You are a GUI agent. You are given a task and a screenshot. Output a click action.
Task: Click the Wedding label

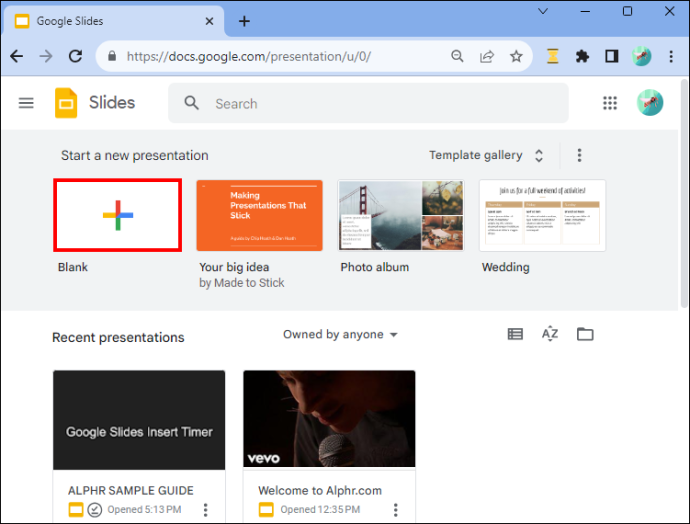tap(506, 267)
